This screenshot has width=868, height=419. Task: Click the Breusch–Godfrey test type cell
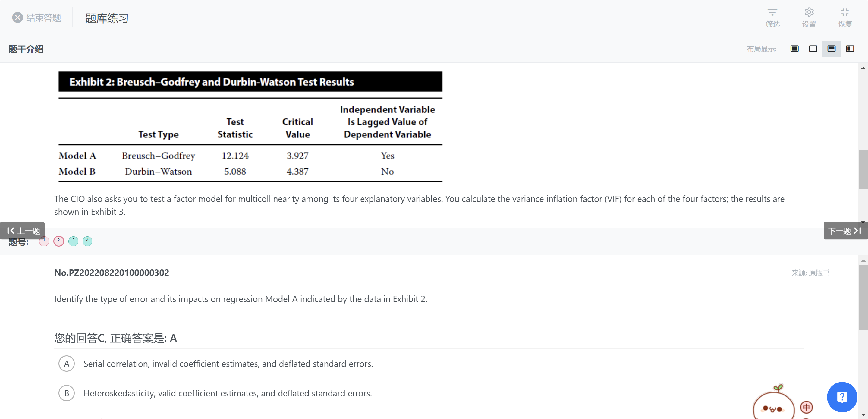pos(158,156)
